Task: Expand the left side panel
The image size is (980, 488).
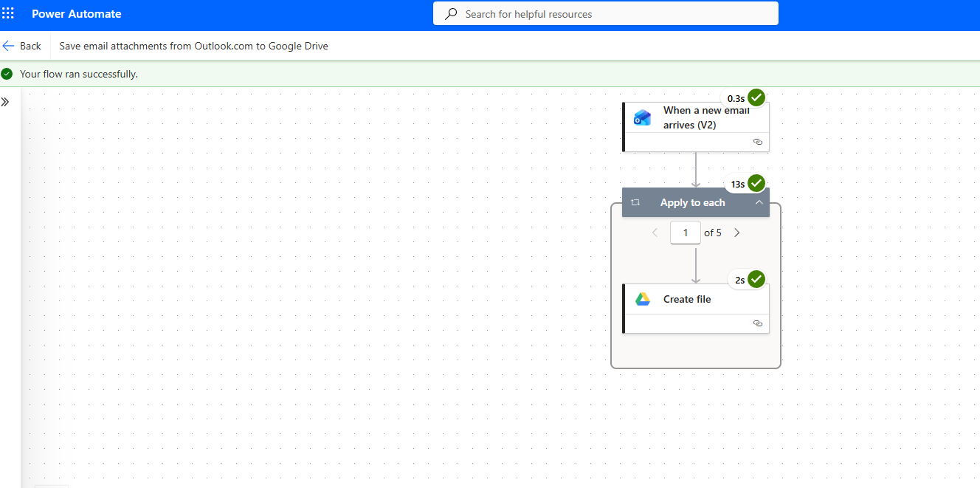Action: coord(5,102)
